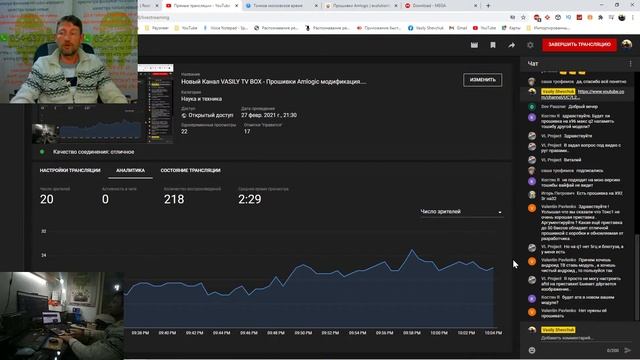Switch to the Download - MEGA browser tab
Screen dimensions: 640x360
(441, 6)
